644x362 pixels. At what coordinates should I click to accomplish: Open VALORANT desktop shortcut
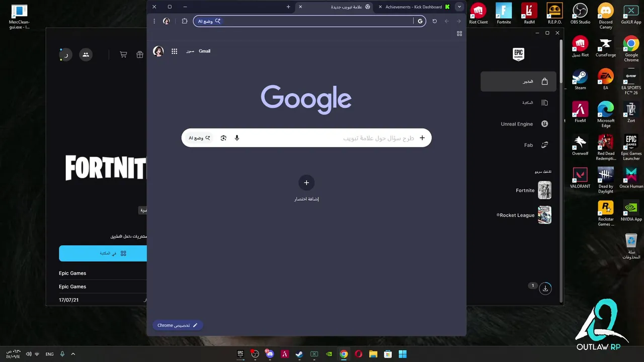580,177
